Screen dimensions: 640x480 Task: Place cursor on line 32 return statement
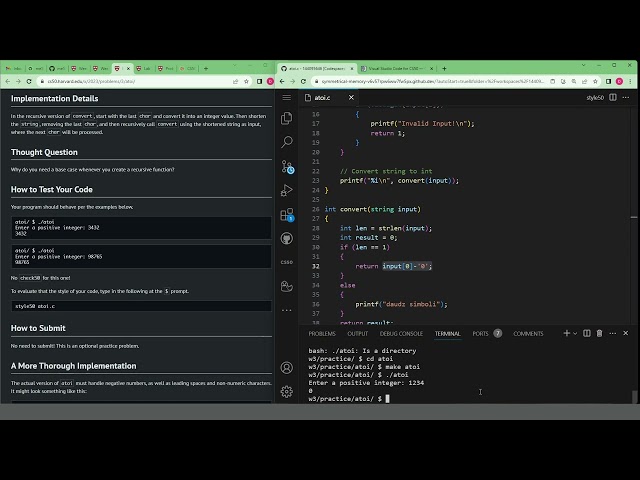[x=393, y=266]
